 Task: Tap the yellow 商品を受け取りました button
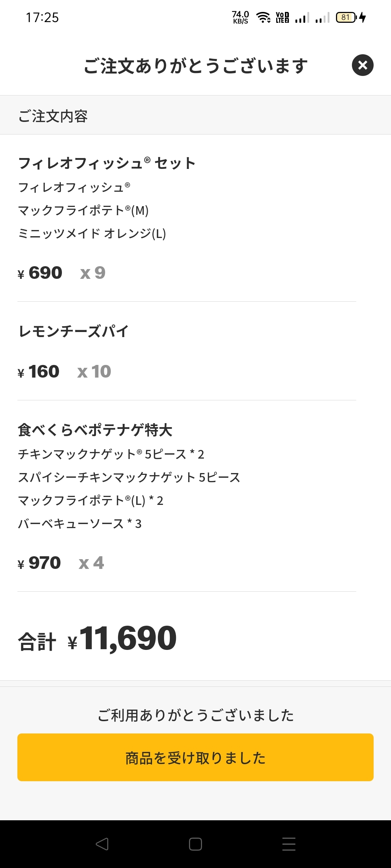pyautogui.click(x=195, y=757)
